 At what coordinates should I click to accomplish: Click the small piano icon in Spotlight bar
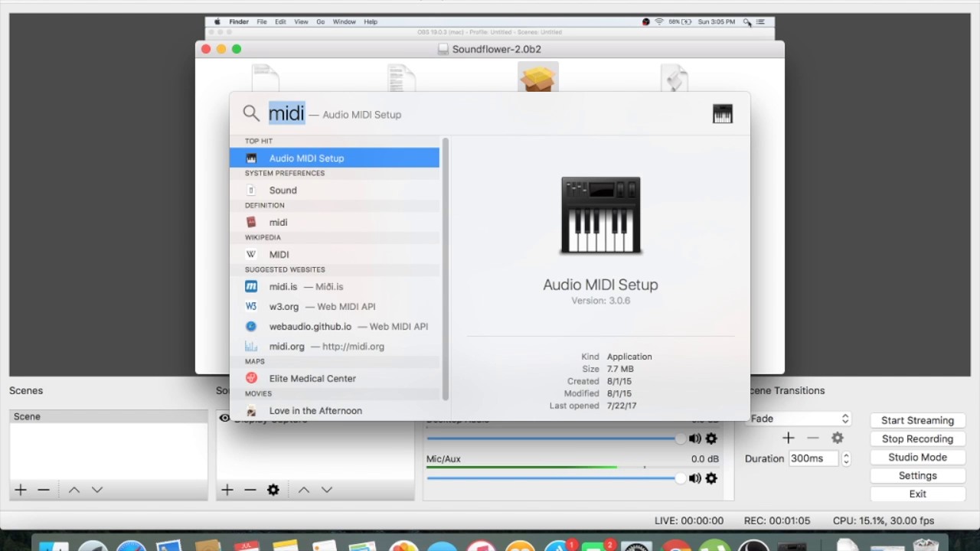(722, 114)
